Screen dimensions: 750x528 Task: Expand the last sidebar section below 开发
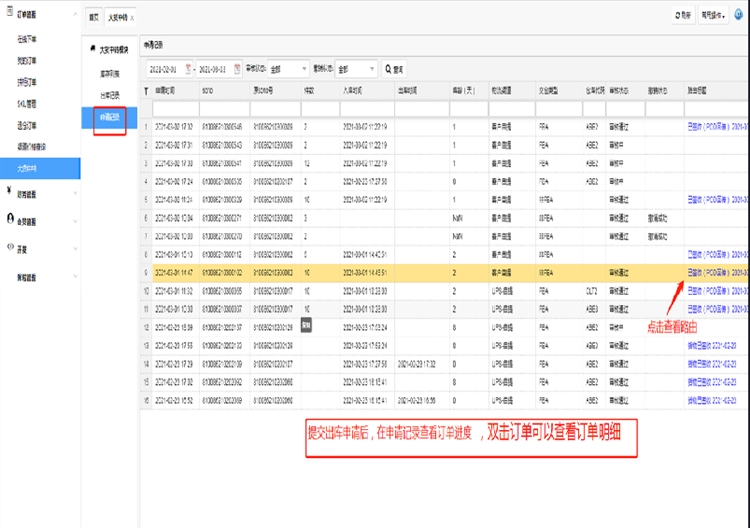pos(75,276)
